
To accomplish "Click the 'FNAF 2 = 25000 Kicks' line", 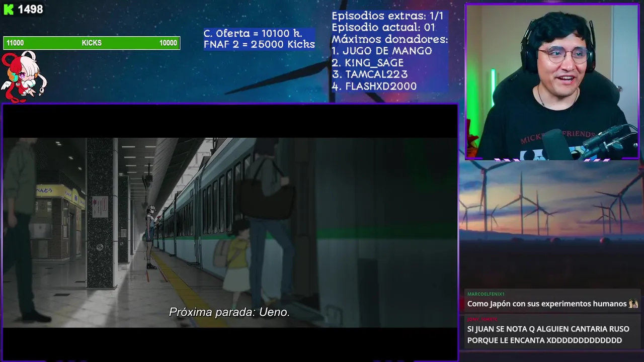I will point(259,44).
